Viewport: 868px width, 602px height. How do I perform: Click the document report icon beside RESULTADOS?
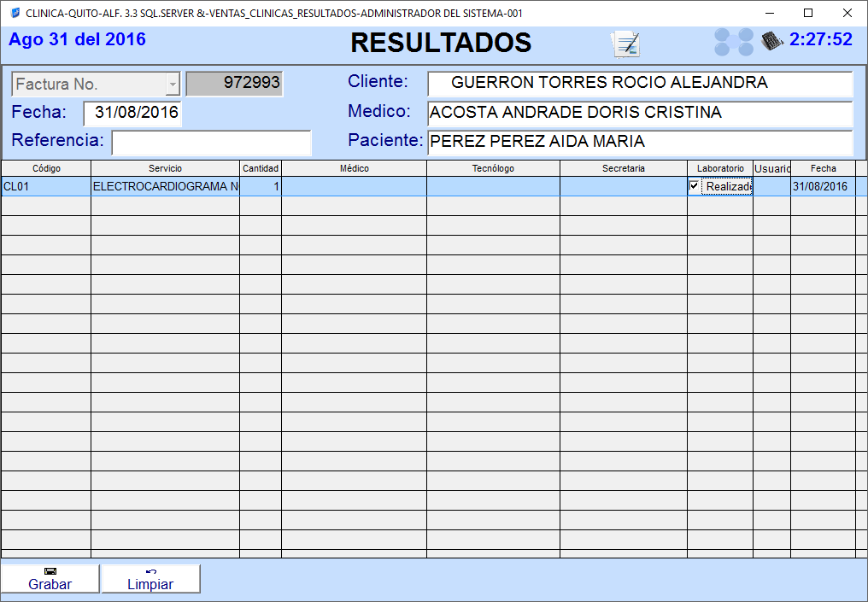[626, 44]
